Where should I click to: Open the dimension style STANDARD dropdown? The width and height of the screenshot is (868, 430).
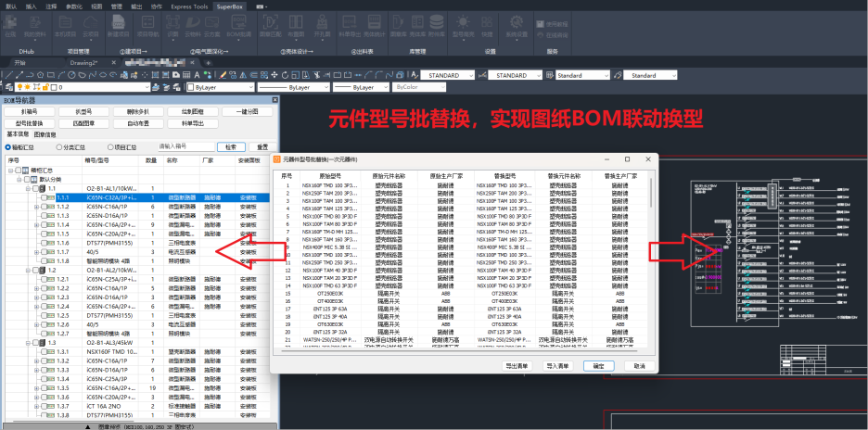pos(539,75)
